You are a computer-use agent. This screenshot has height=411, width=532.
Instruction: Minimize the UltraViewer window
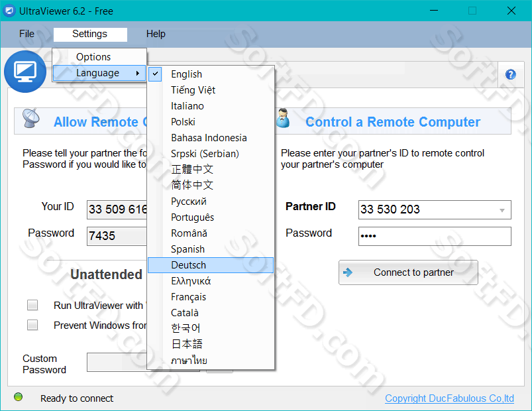(x=433, y=11)
